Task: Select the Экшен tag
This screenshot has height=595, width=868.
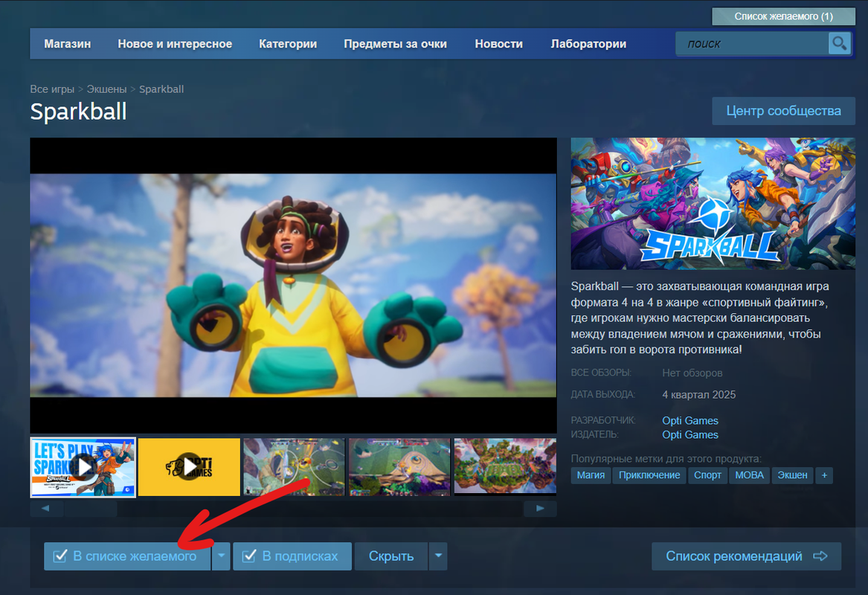Action: click(792, 475)
